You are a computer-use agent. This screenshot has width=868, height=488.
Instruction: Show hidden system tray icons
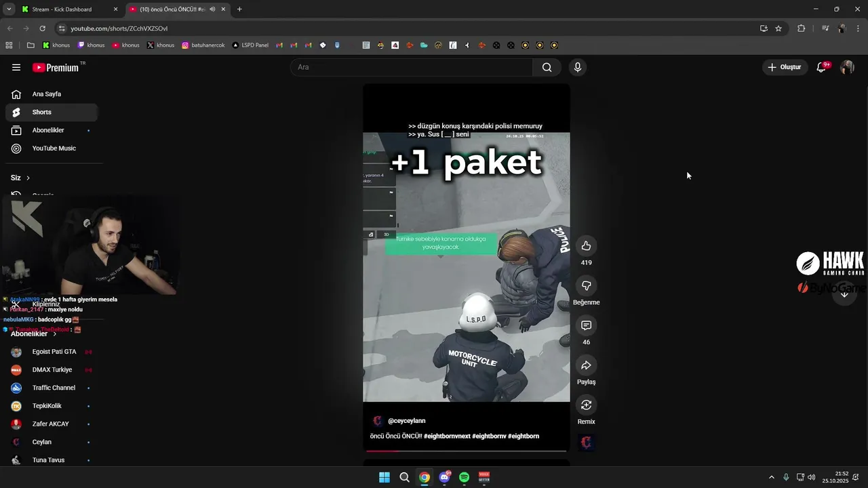(x=771, y=477)
